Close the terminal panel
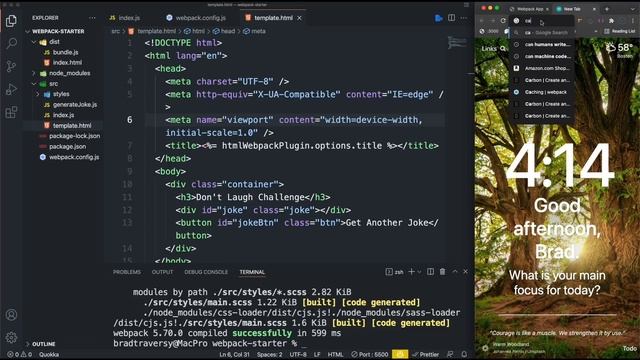 click(465, 272)
